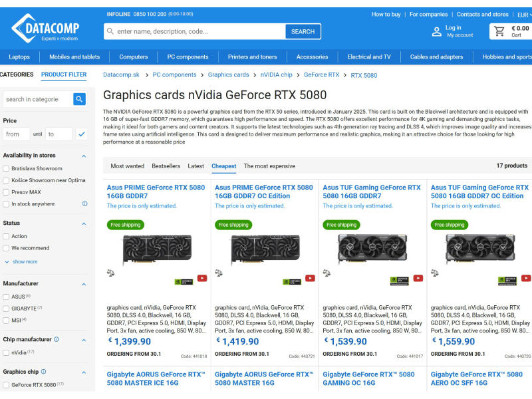532x399 pixels.
Task: Expand show more status options
Action: pyautogui.click(x=21, y=261)
